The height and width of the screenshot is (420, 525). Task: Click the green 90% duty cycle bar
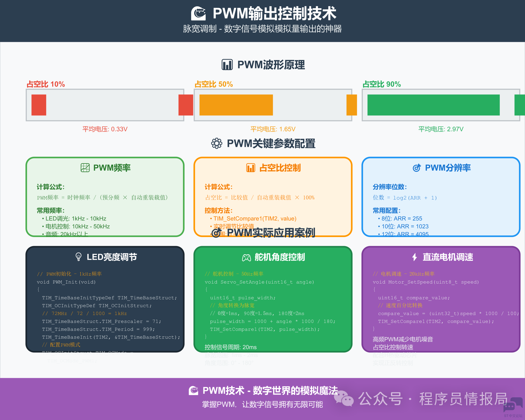click(x=433, y=105)
